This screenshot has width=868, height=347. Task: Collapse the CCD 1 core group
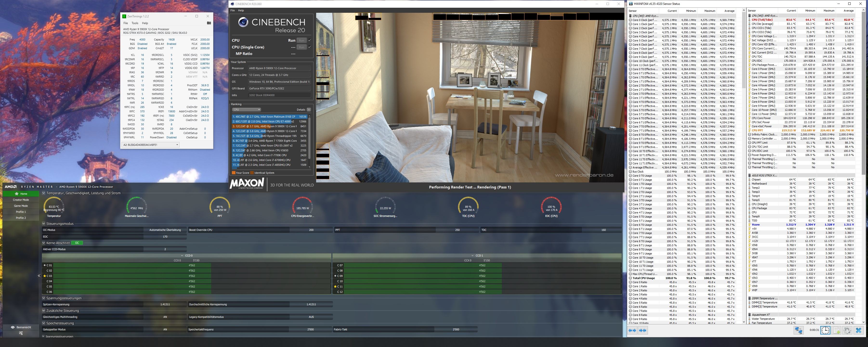473,256
